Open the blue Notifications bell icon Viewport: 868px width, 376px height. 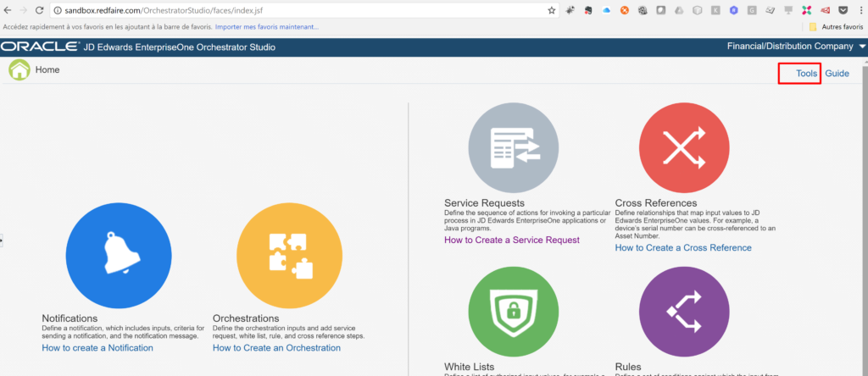119,256
